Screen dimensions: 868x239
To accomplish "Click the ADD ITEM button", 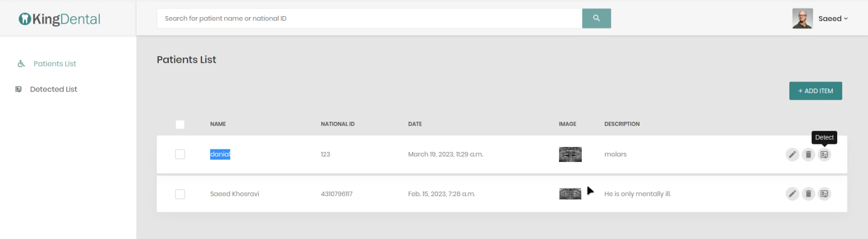I will click(x=815, y=91).
